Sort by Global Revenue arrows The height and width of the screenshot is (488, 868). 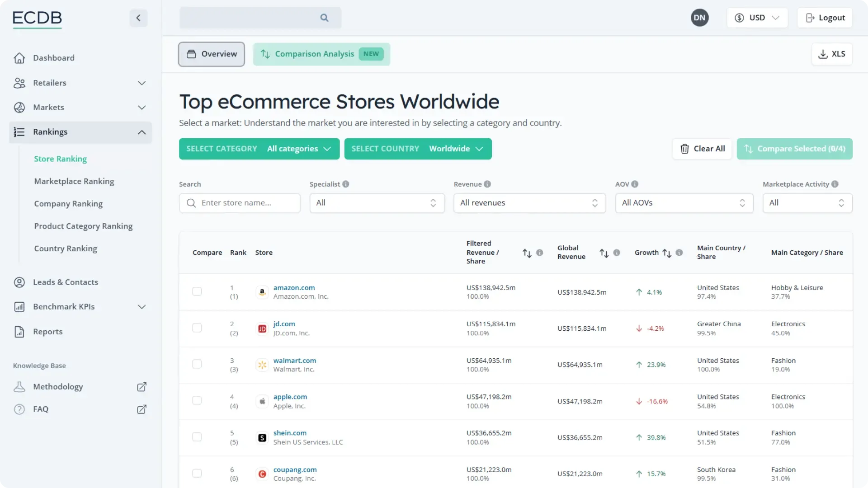604,253
